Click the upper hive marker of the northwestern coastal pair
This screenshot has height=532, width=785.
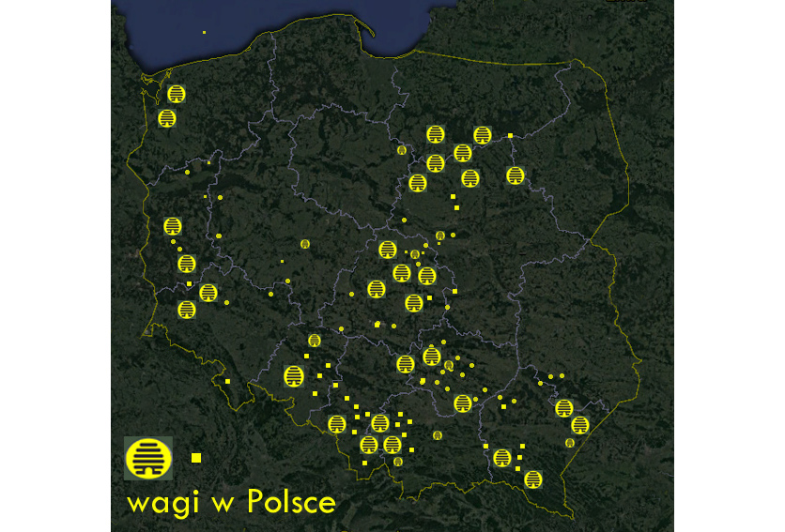(x=177, y=94)
